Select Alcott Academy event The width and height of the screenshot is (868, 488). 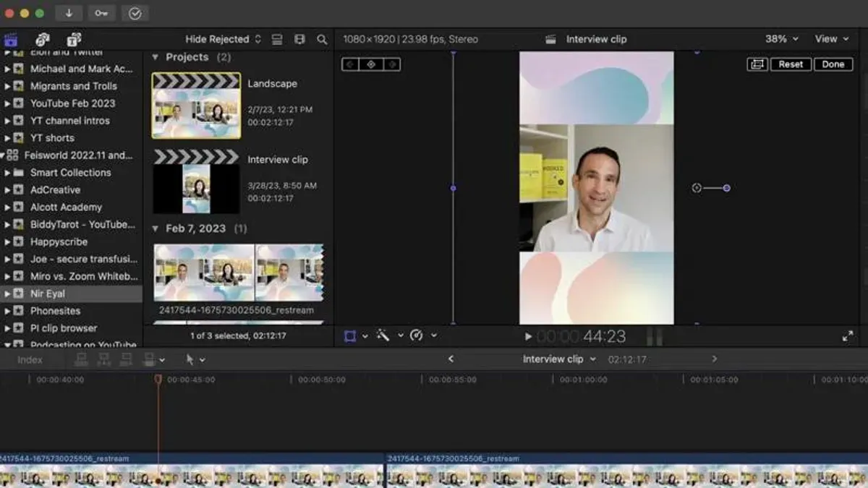point(66,207)
